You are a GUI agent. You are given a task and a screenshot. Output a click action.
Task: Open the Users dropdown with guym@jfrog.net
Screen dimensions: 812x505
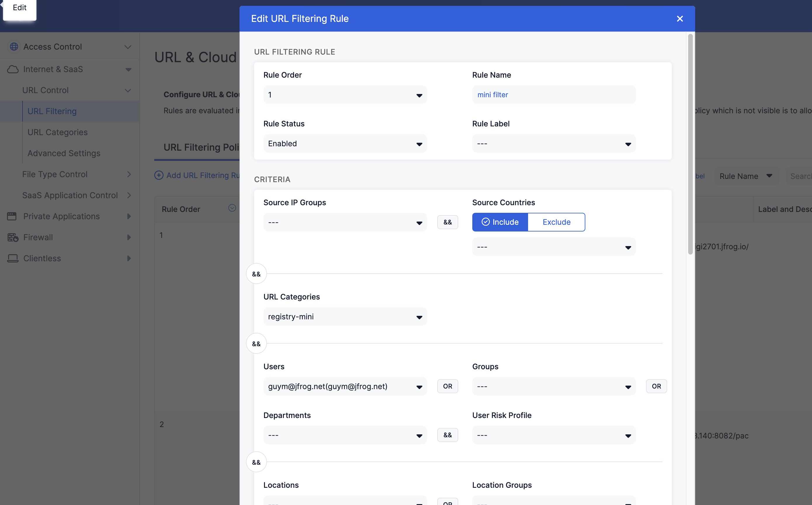(x=345, y=386)
